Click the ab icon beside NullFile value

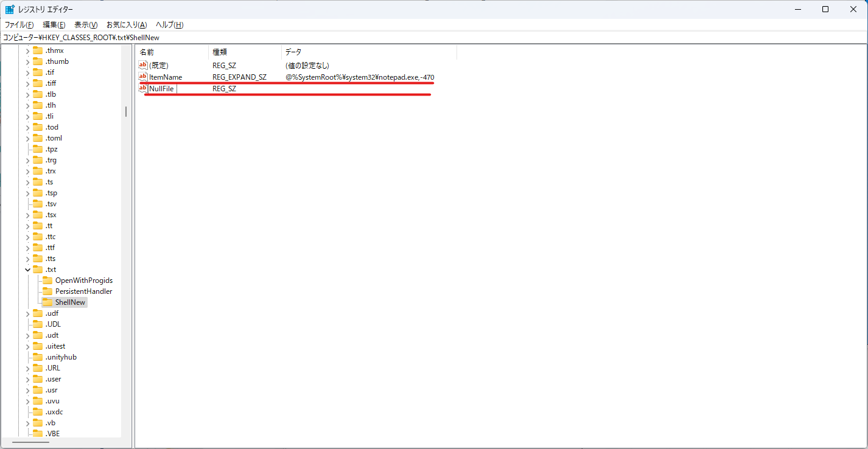click(x=142, y=88)
